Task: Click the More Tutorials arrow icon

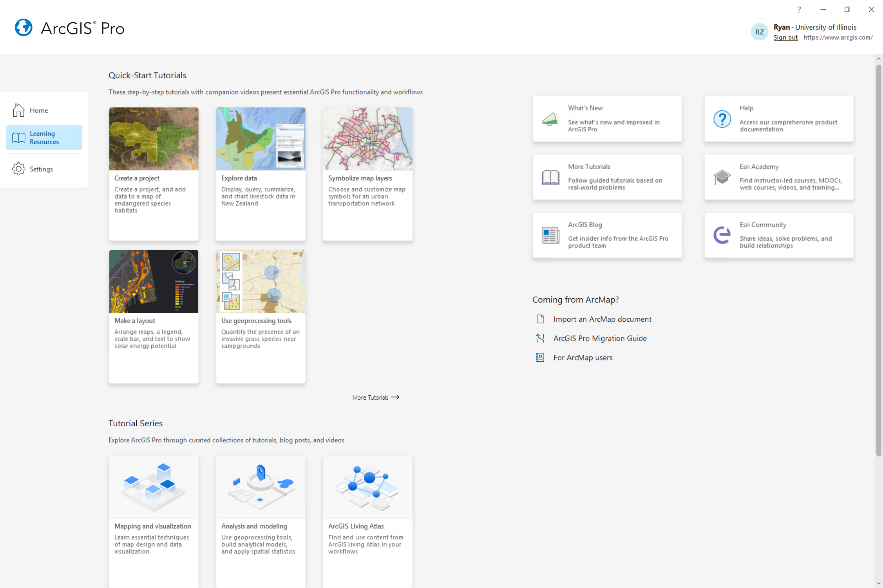Action: click(x=395, y=397)
